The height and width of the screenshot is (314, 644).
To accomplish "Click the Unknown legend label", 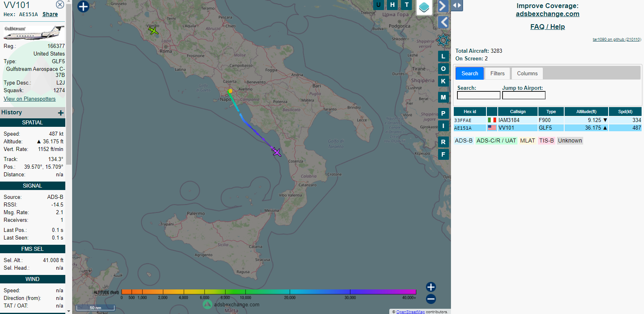I will (570, 140).
